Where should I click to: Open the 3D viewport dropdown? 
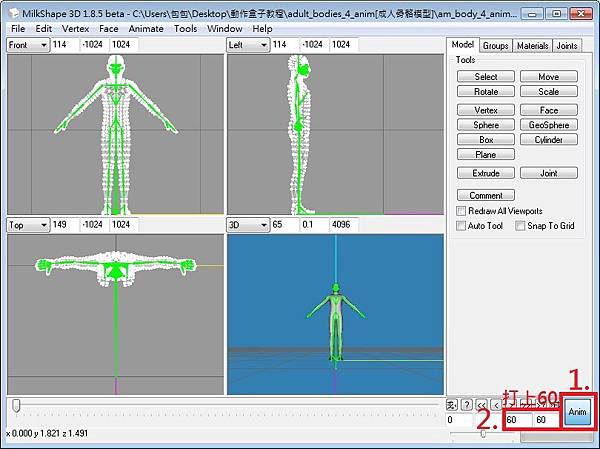[248, 225]
